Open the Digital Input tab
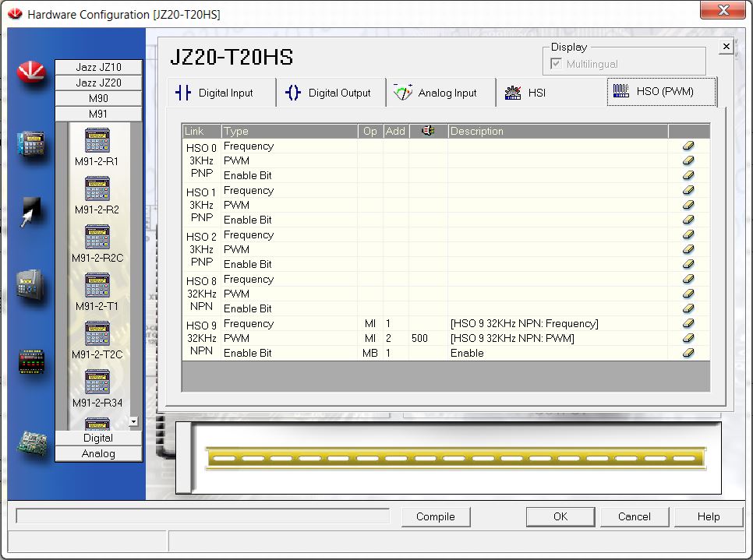The width and height of the screenshot is (753, 560). [221, 93]
